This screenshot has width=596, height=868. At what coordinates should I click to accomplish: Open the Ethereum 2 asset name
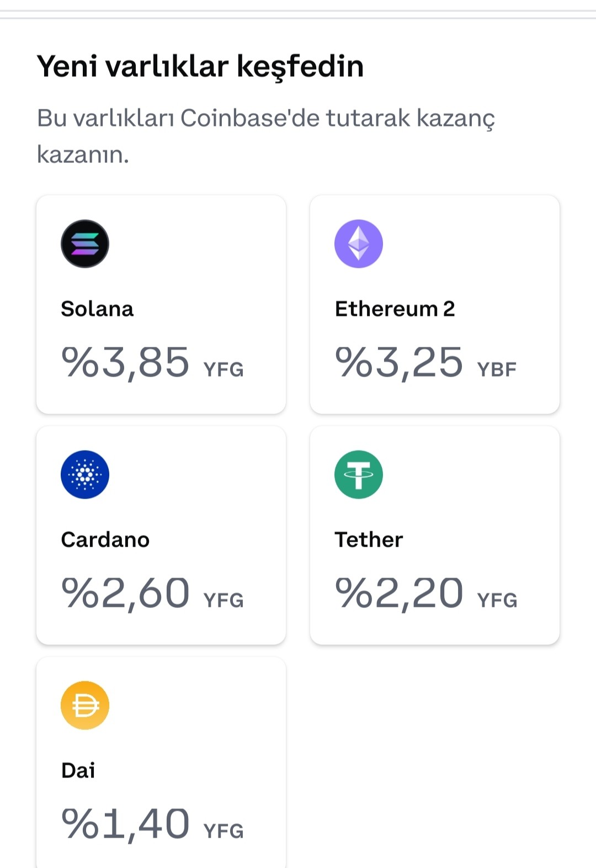pos(395,309)
